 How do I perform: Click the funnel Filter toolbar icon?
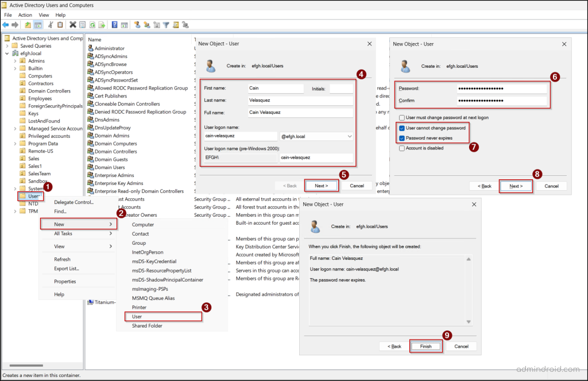[x=165, y=25]
